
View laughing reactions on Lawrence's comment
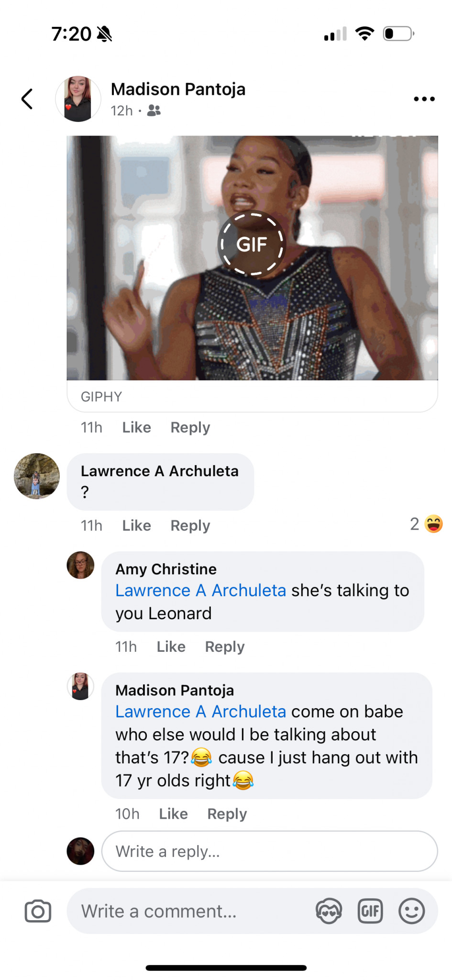427,524
